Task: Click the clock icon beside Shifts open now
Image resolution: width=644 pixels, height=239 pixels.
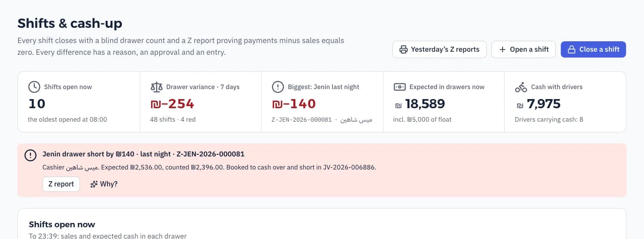Action: coord(34,87)
